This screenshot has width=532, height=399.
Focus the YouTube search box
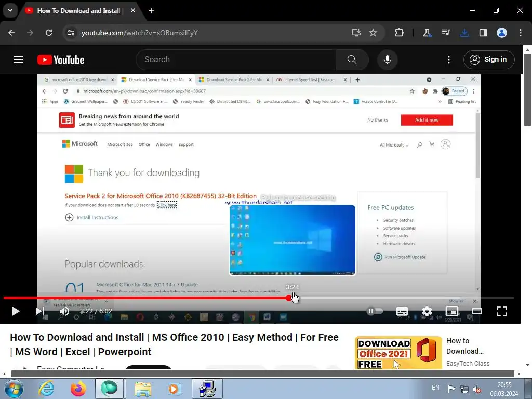tap(237, 60)
